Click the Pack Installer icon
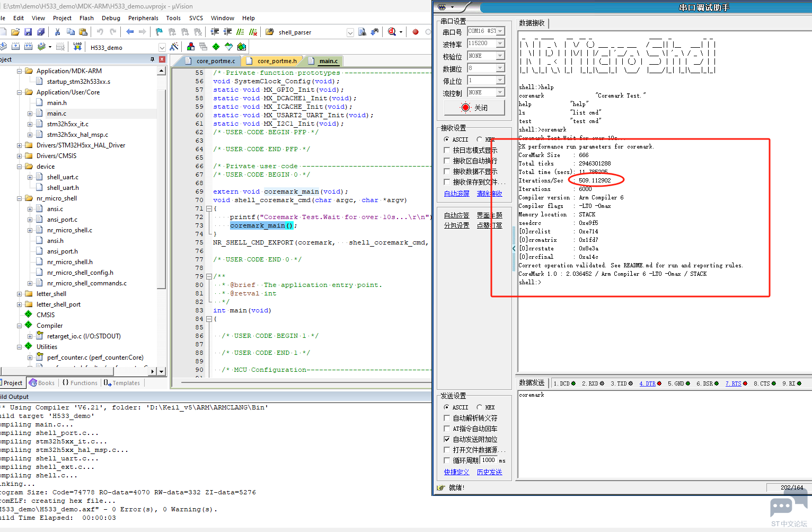 point(242,47)
